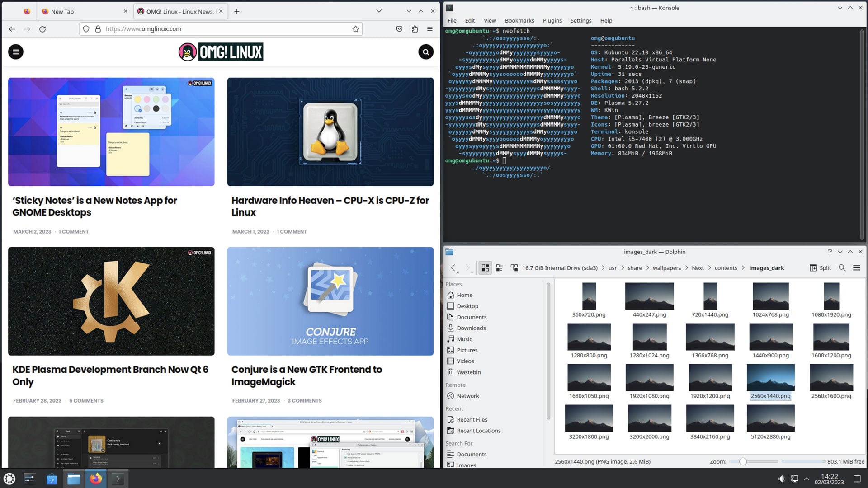The image size is (868, 488).
Task: Open Konsole Edit menu
Action: pyautogui.click(x=470, y=20)
